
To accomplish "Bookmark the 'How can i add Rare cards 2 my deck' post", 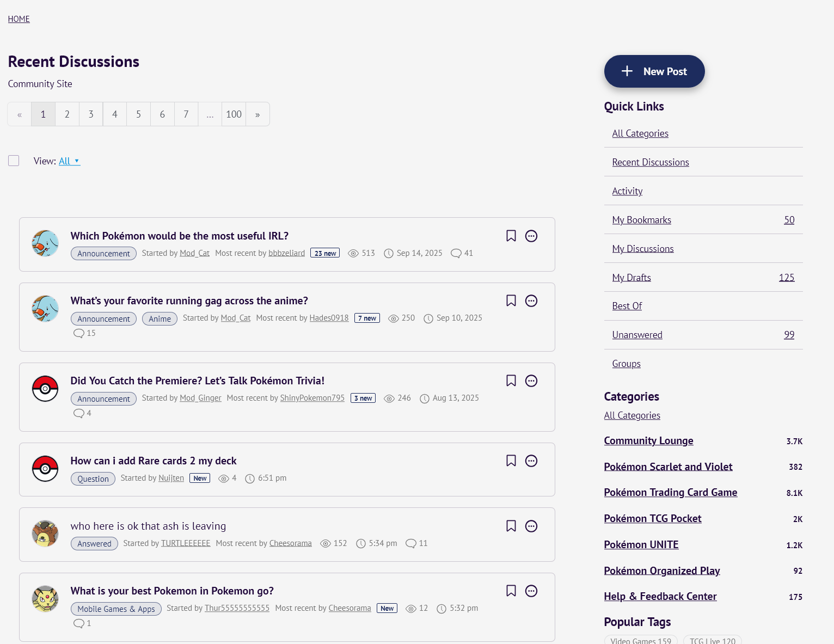I will [511, 461].
